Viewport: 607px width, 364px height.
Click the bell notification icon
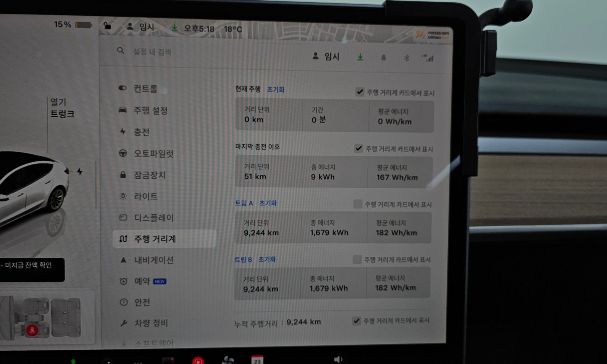[x=383, y=58]
